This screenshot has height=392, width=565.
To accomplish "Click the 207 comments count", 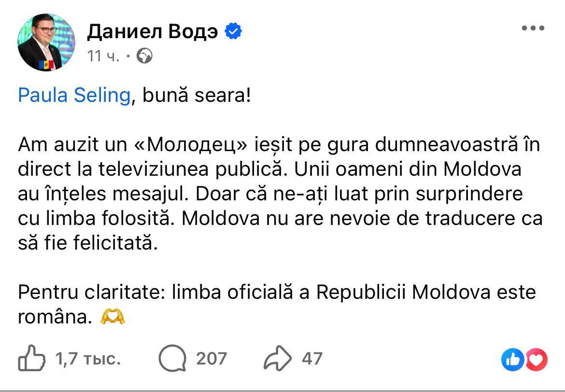I will point(211,359).
